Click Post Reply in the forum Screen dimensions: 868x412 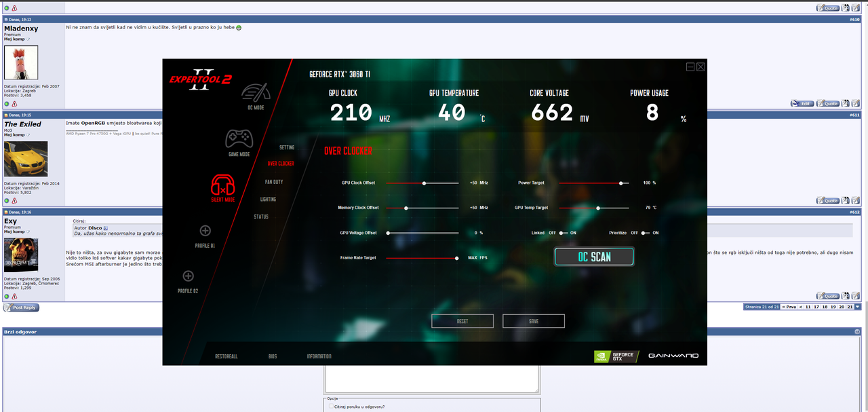22,307
